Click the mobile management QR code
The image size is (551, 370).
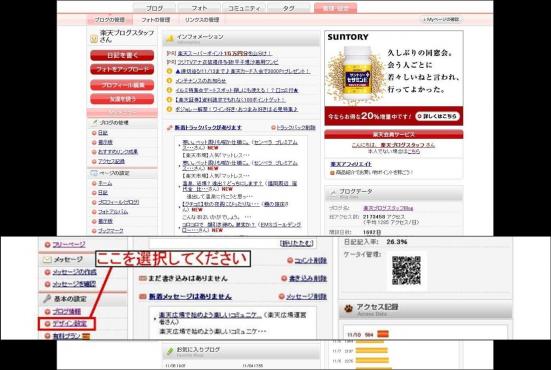407,271
